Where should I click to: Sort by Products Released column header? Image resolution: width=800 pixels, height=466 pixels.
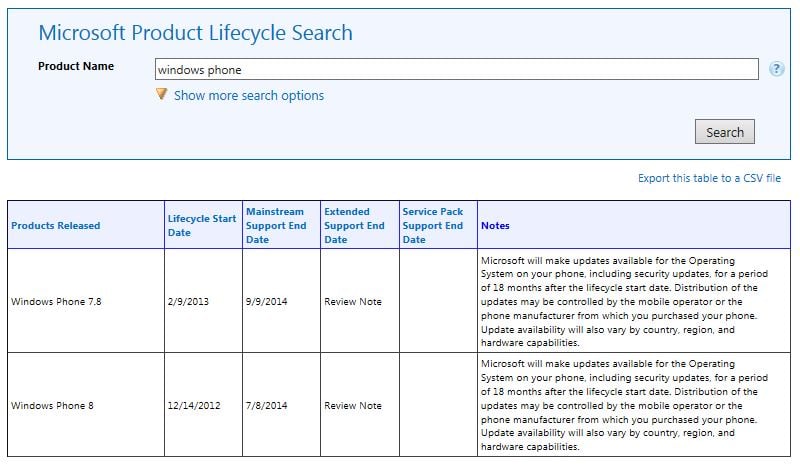(x=56, y=226)
